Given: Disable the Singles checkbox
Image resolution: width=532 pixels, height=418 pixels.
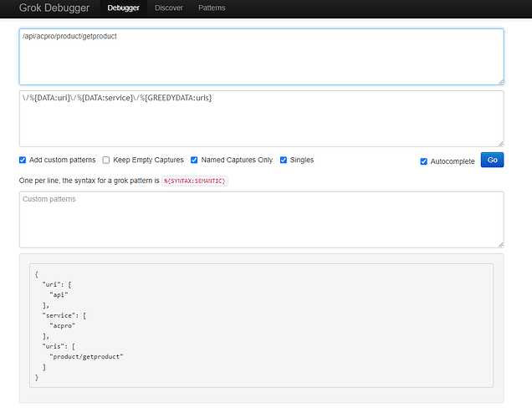Looking at the screenshot, I should click(284, 160).
